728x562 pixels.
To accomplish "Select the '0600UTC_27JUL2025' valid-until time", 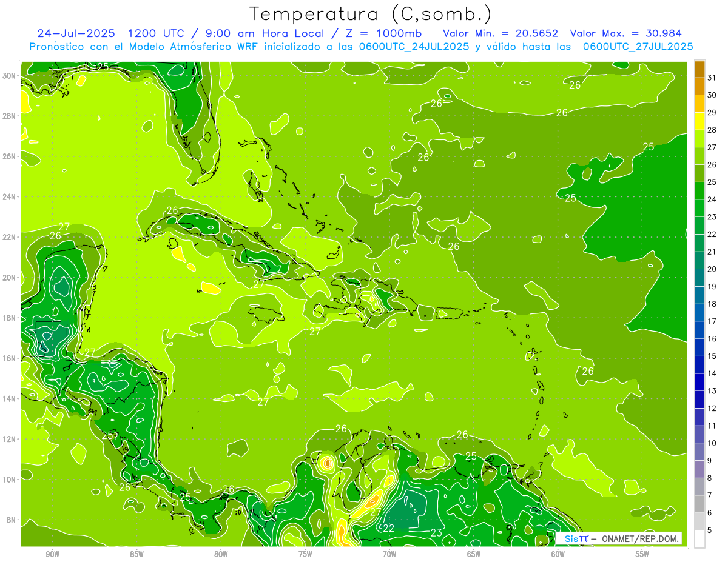I will (638, 47).
